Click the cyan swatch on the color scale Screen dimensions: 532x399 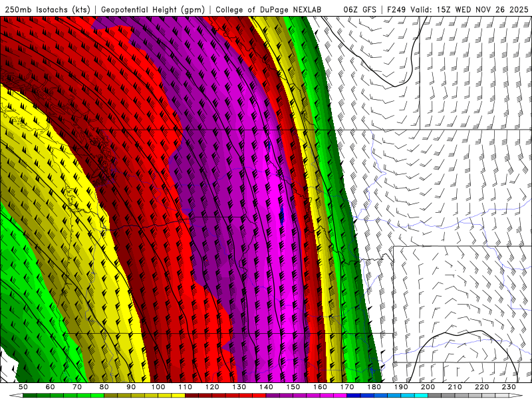(x=421, y=396)
